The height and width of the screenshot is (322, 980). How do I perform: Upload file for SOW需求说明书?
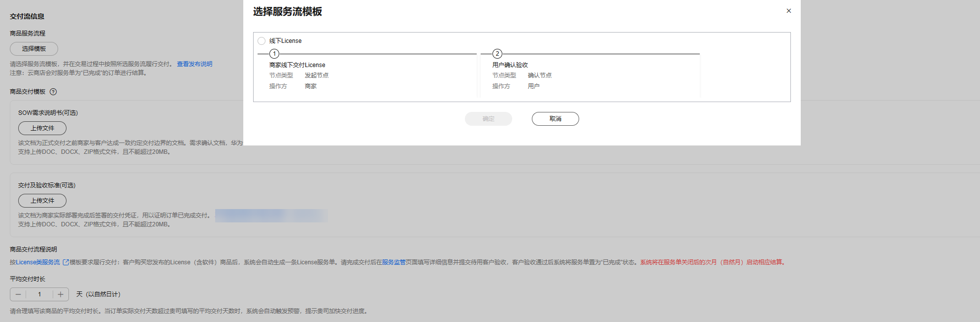[42, 128]
